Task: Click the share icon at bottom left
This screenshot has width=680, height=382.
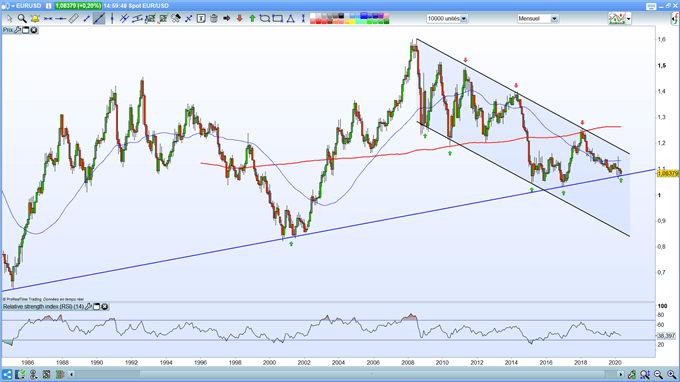Action: (7, 374)
